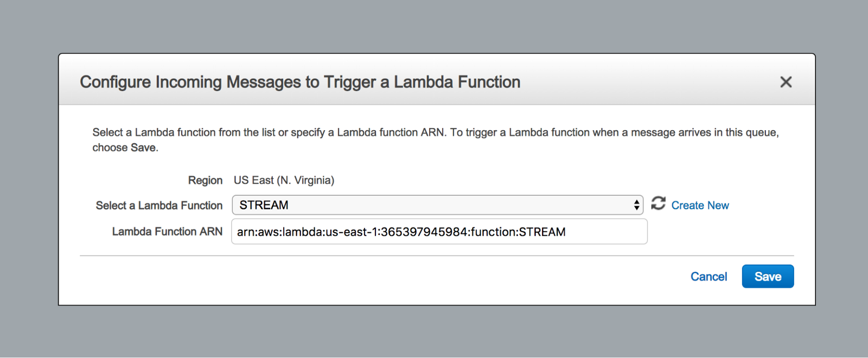
Task: Refresh the Lambda function list
Action: pos(658,203)
